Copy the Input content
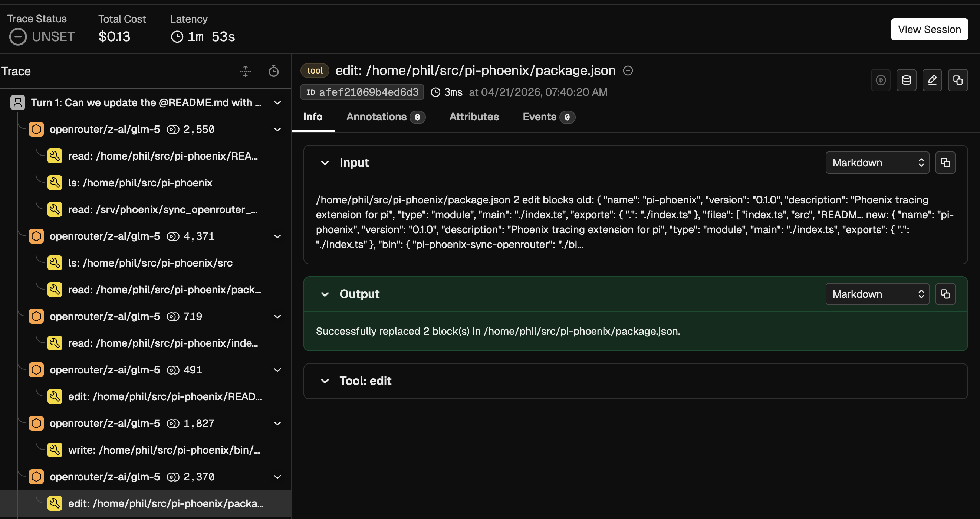980x519 pixels. 945,163
